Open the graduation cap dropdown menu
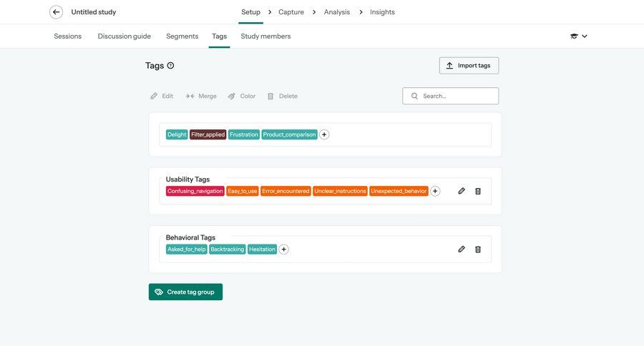Screen dimensions: 644x346 click(578, 36)
